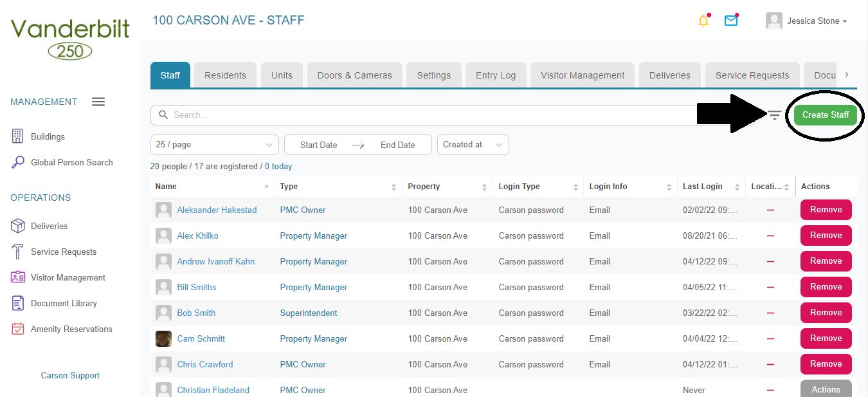Open Amenity Reservations
The image size is (868, 397).
click(71, 329)
